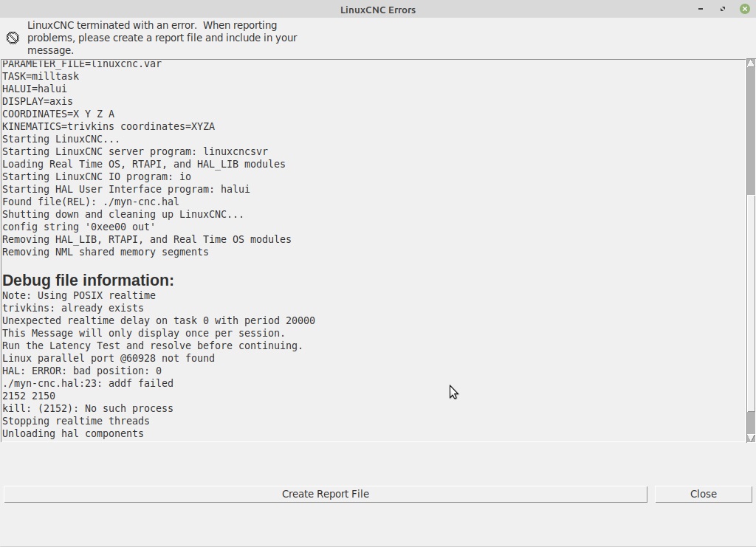
Task: Close the LinuxCNC Errors dialog
Action: click(703, 494)
